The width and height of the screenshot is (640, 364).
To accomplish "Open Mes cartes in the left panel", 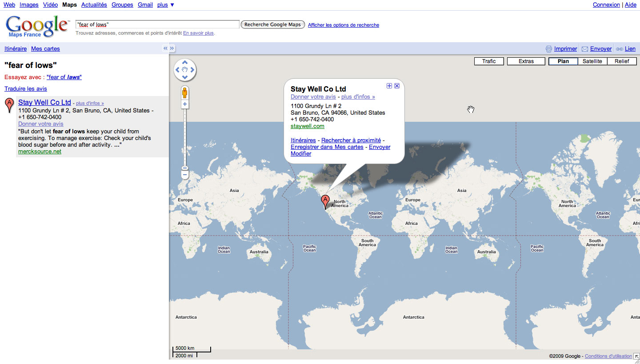I will click(45, 49).
